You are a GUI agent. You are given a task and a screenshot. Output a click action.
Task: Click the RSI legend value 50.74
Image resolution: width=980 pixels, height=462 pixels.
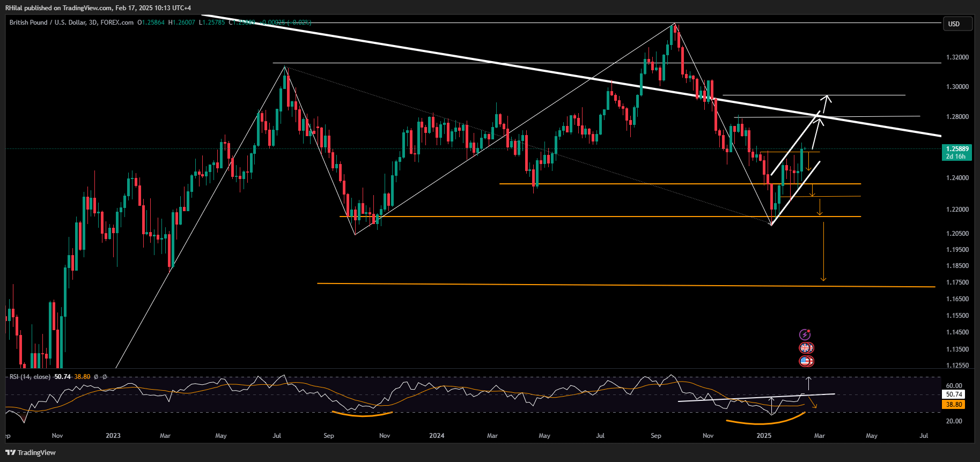point(63,377)
